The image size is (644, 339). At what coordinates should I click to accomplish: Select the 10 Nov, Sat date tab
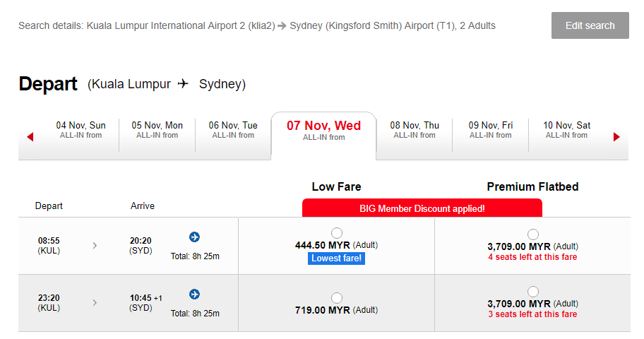point(566,130)
